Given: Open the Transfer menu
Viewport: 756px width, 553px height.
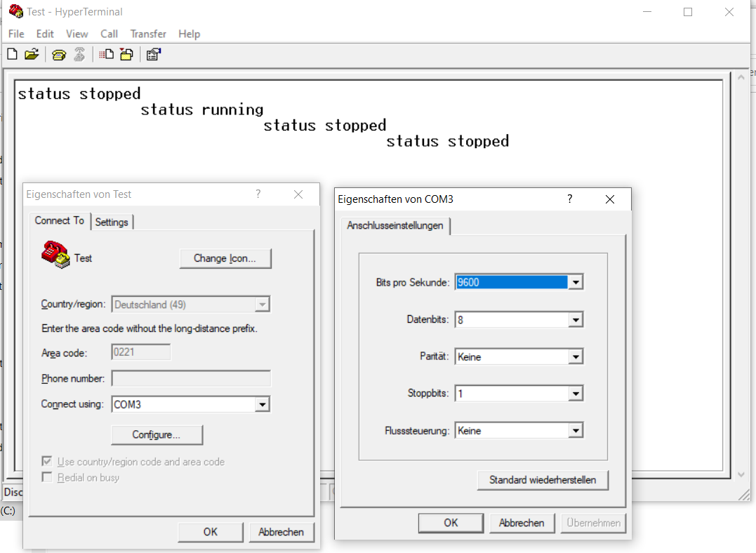Looking at the screenshot, I should click(148, 34).
